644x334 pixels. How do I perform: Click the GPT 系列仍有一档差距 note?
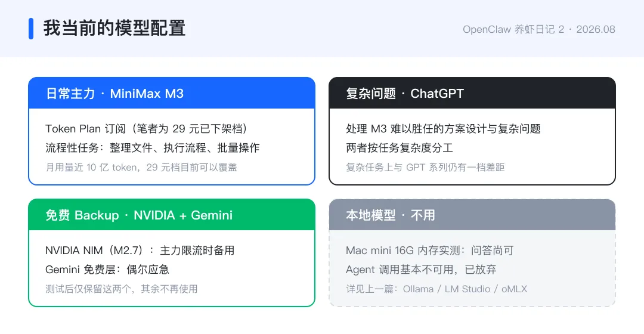[425, 167]
